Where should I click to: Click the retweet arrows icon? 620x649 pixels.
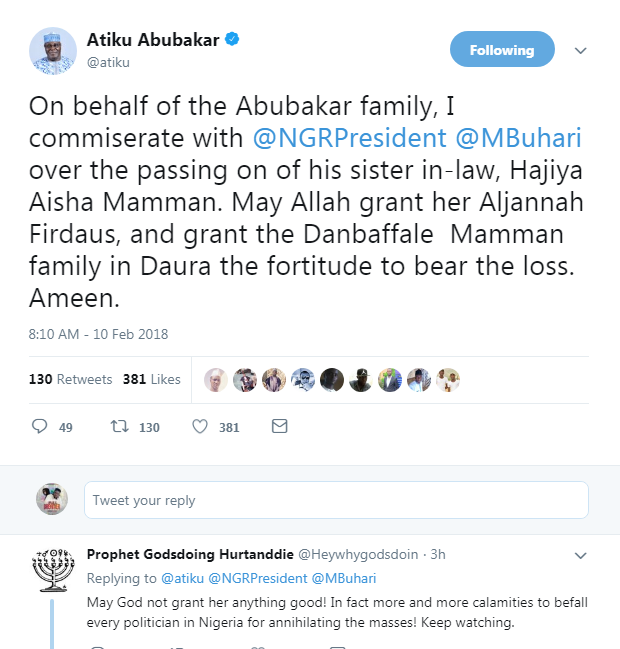point(119,427)
